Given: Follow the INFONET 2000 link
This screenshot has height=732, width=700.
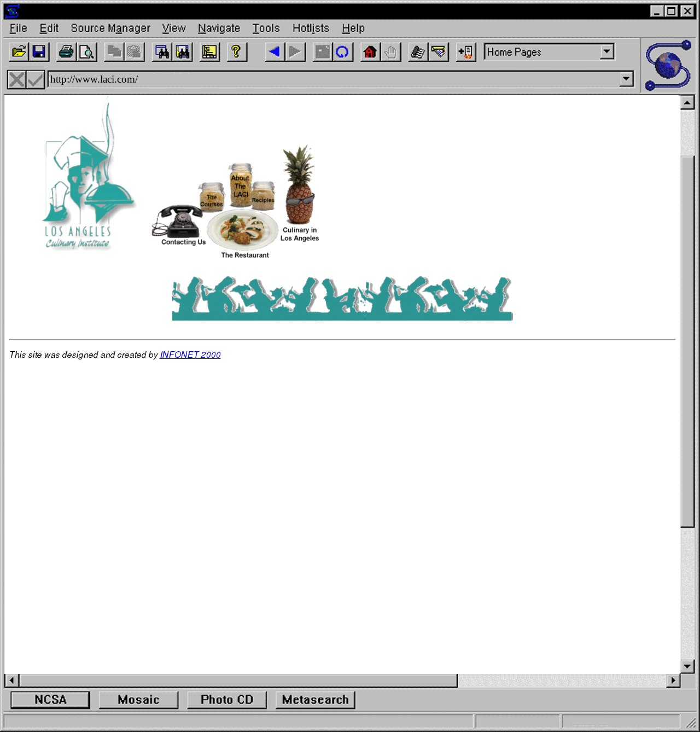Looking at the screenshot, I should coord(190,355).
